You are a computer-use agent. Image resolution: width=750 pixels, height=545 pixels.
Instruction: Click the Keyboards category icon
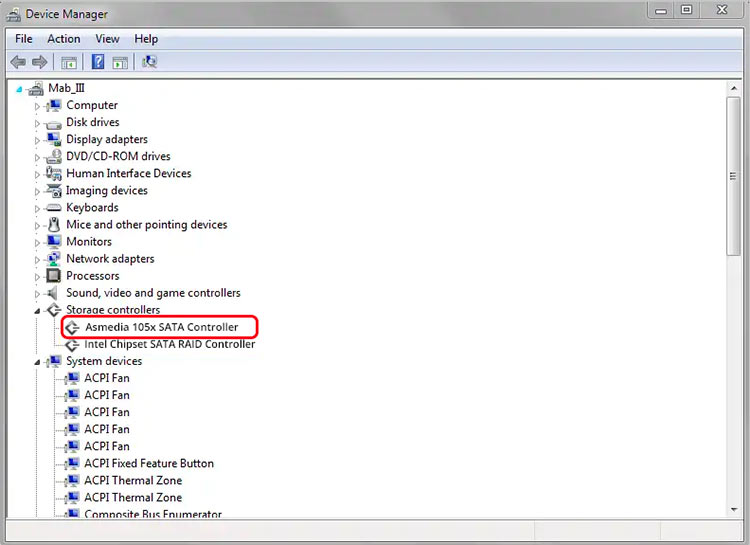[53, 208]
